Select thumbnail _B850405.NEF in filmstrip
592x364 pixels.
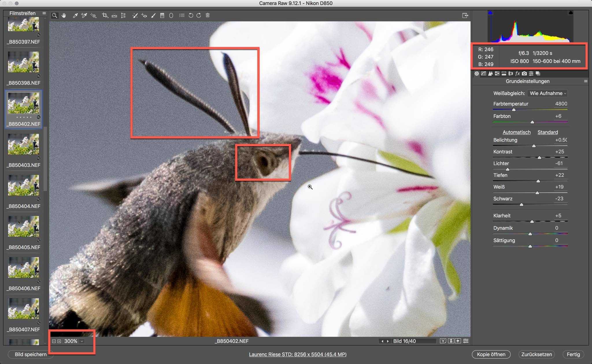23,226
